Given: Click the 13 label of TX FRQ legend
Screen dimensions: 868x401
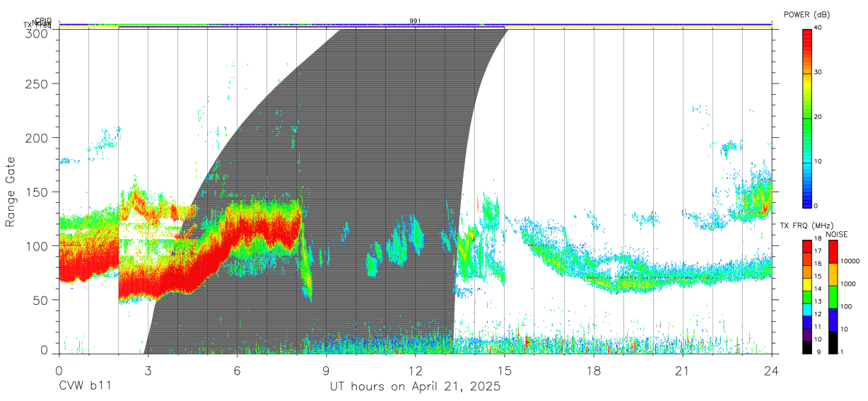Looking at the screenshot, I should click(x=817, y=301).
